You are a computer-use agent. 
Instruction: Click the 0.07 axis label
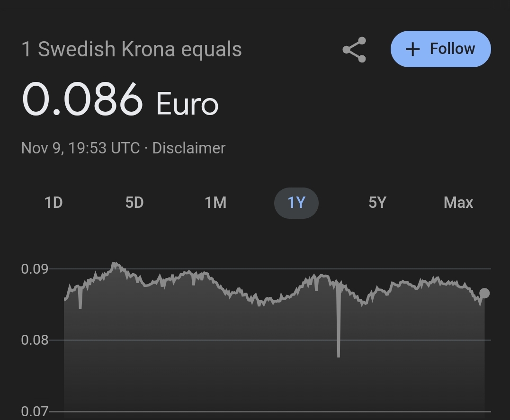click(x=35, y=411)
